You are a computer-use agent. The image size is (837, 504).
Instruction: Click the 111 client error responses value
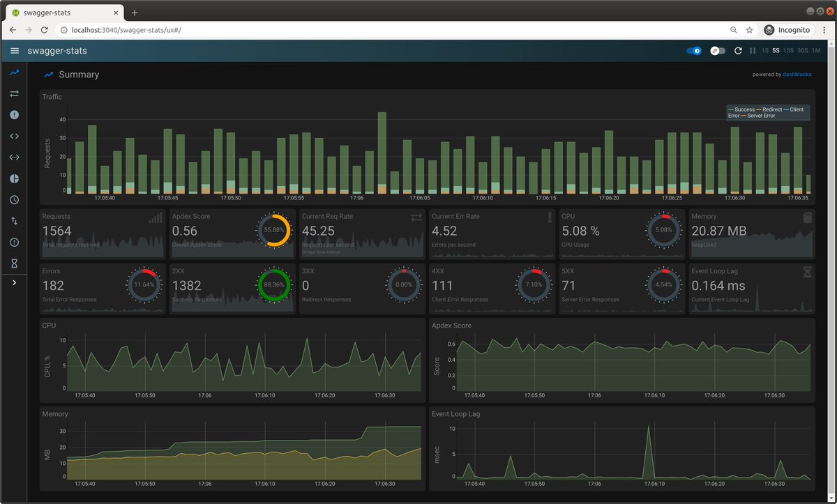(x=442, y=285)
